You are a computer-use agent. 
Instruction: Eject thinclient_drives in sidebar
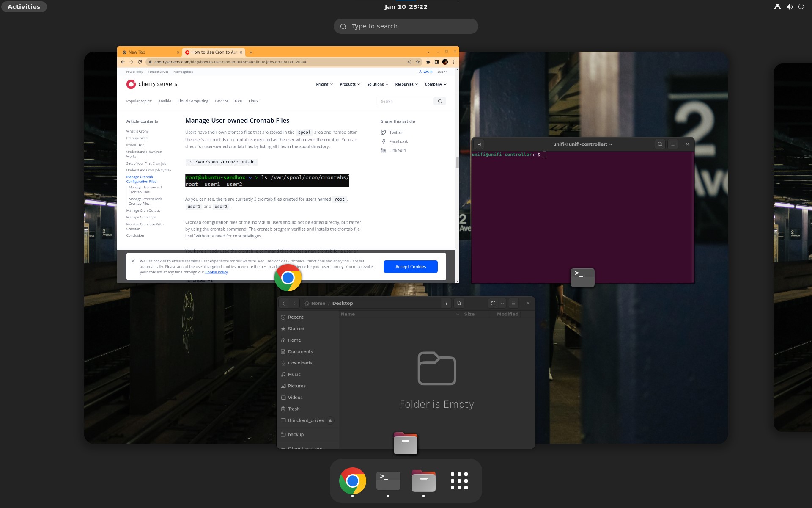330,420
